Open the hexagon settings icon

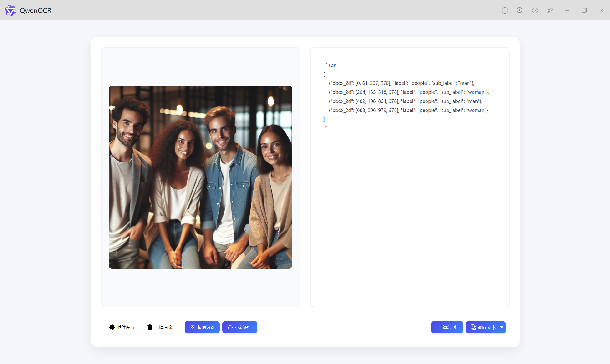[x=535, y=10]
